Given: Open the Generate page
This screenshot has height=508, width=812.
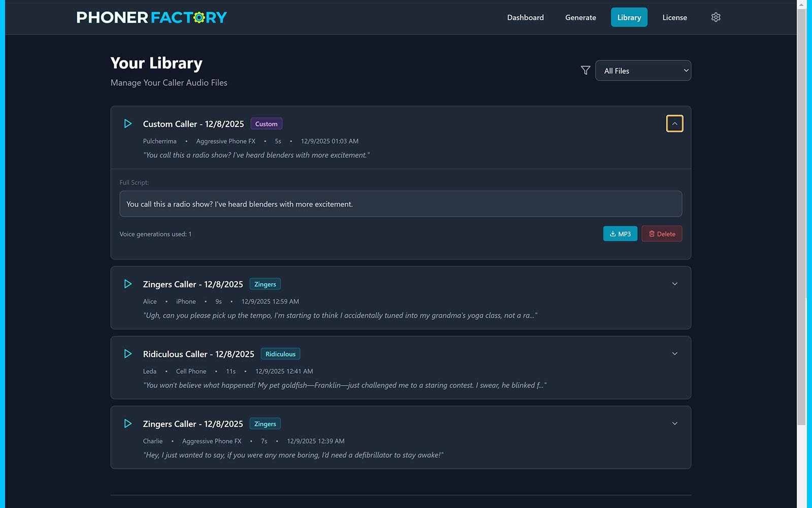Looking at the screenshot, I should tap(581, 17).
